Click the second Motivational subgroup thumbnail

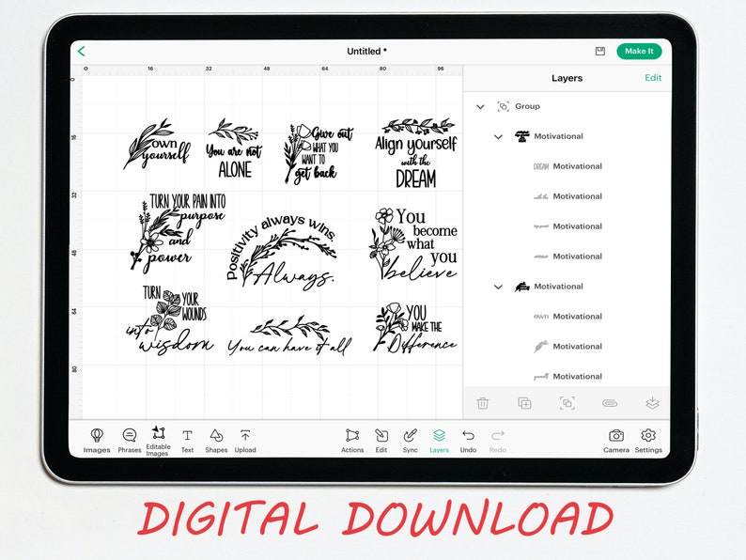point(522,287)
